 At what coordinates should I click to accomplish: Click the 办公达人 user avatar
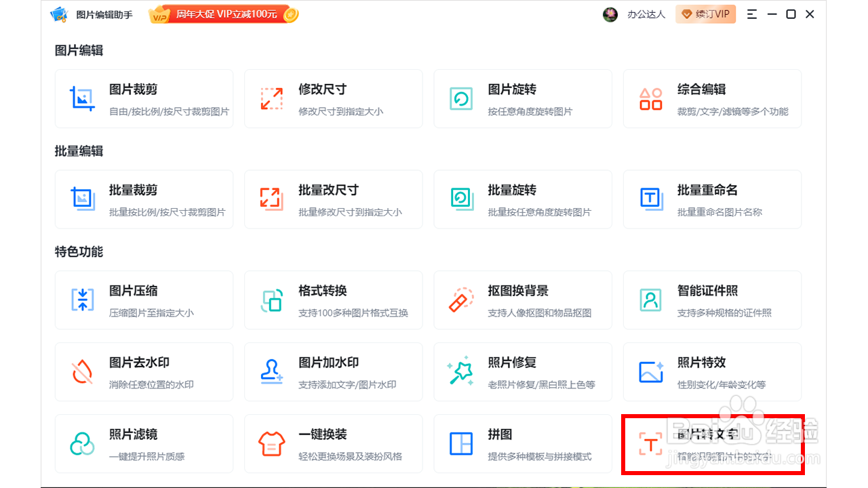tap(610, 14)
